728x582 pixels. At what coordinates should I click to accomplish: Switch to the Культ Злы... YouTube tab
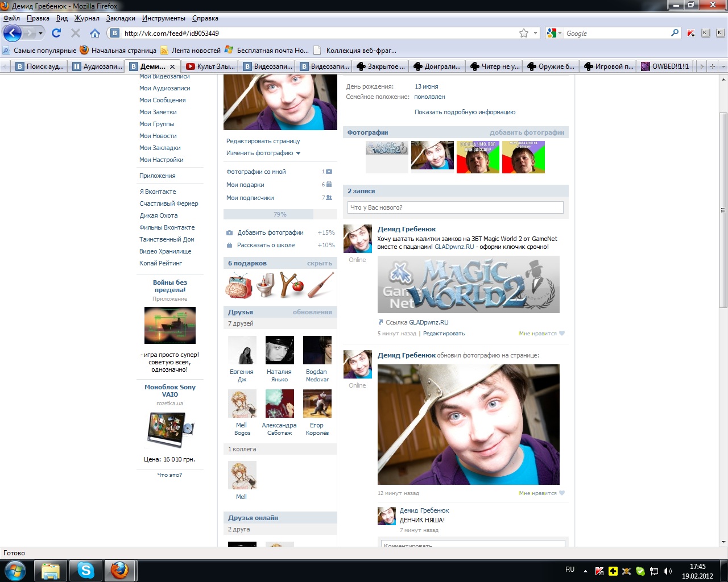point(210,66)
